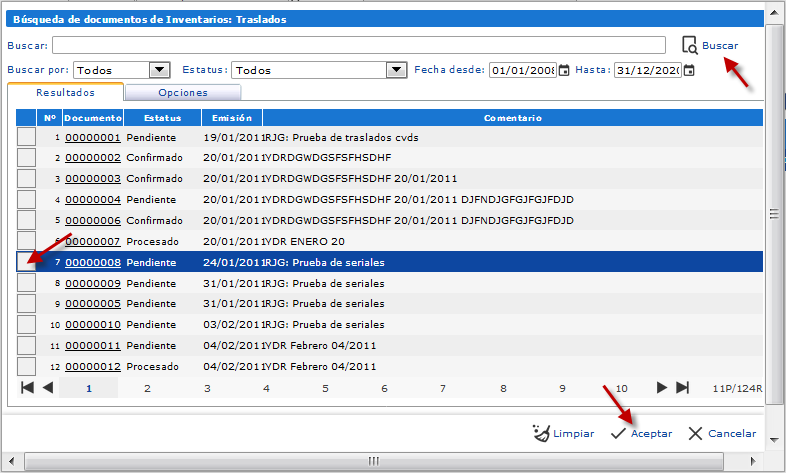Tick checkbox for document 00000010
The width and height of the screenshot is (786, 473).
point(27,325)
